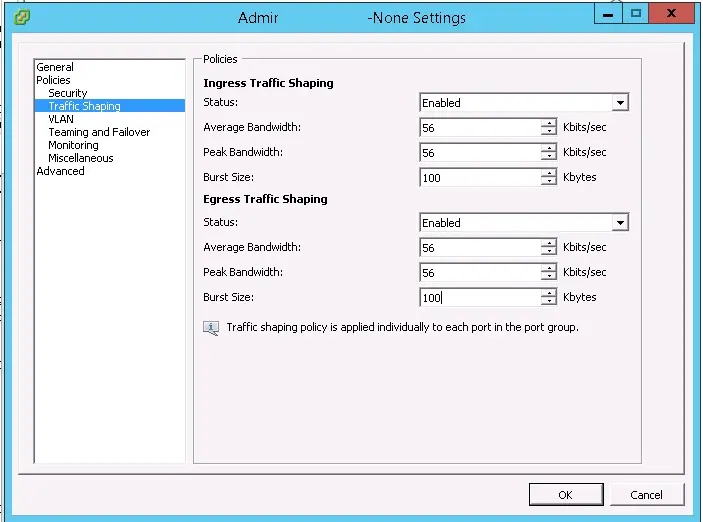Decrease Ingress Average Bandwidth with down arrow
The height and width of the screenshot is (522, 703).
[549, 131]
